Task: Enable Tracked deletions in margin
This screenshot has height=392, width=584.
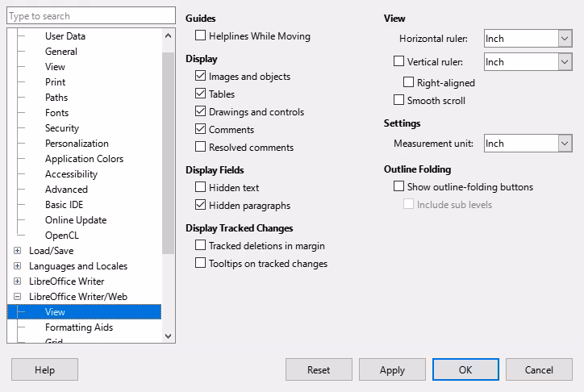Action: 200,245
